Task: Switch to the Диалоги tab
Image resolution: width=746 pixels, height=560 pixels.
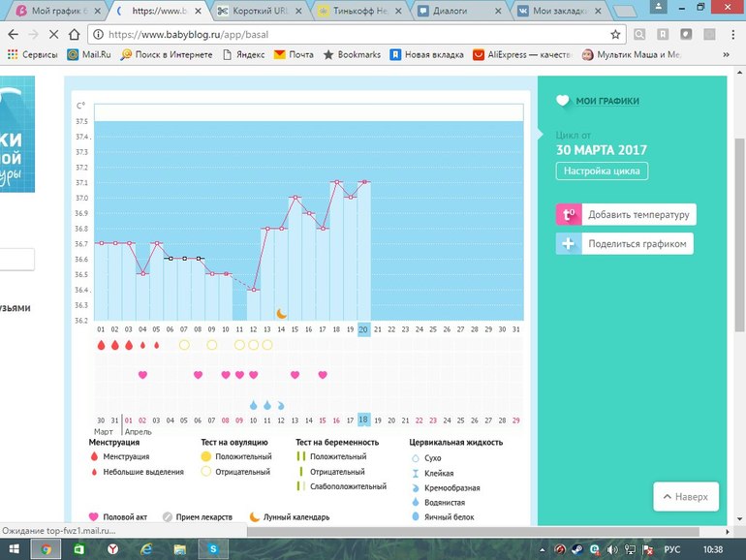Action: point(455,12)
